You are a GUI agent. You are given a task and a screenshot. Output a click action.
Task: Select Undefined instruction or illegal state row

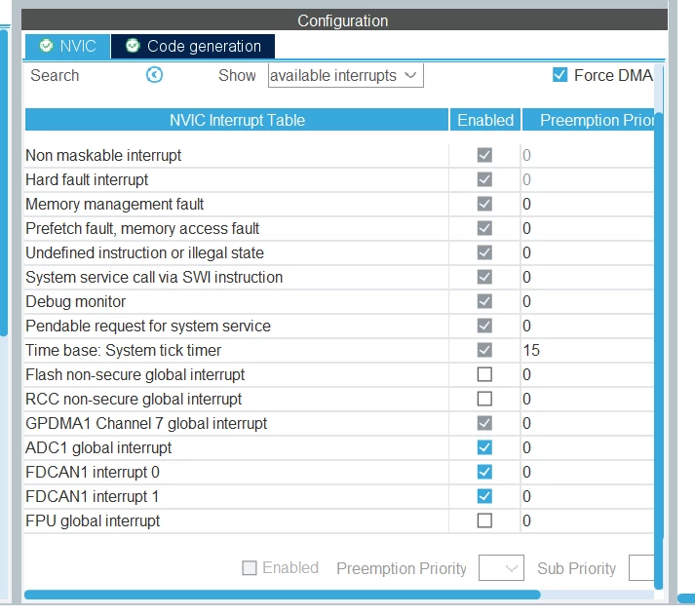(x=339, y=253)
